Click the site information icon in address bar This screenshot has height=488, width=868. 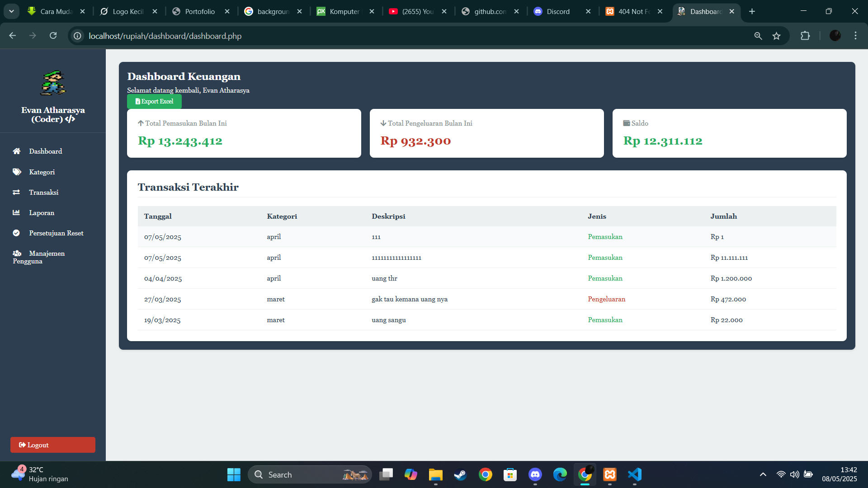point(78,36)
